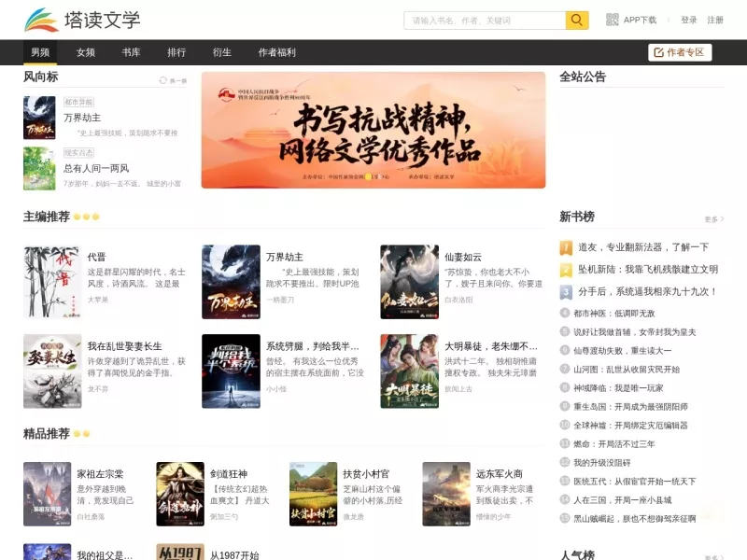Open 重生岛国：开局成为最强阴阳师

(631, 407)
